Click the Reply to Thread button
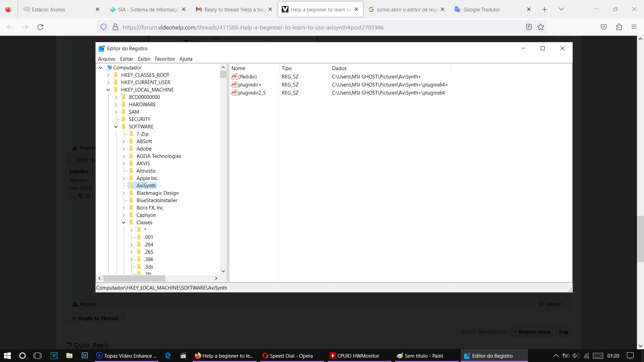This screenshot has width=644, height=362. point(95,318)
